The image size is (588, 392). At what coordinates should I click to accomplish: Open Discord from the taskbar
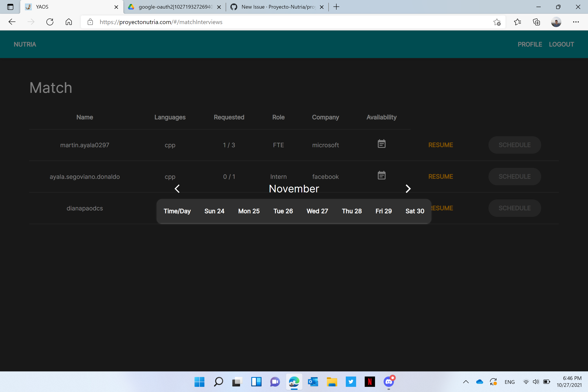389,382
